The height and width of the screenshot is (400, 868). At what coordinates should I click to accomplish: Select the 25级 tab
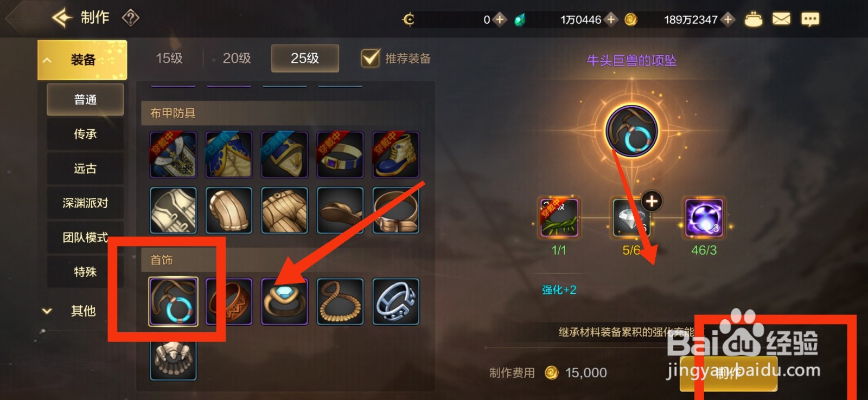[305, 58]
